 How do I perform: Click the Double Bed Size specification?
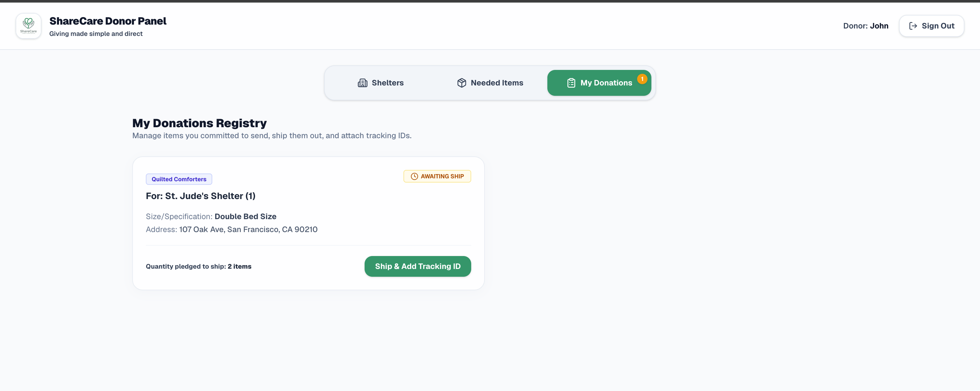click(245, 217)
